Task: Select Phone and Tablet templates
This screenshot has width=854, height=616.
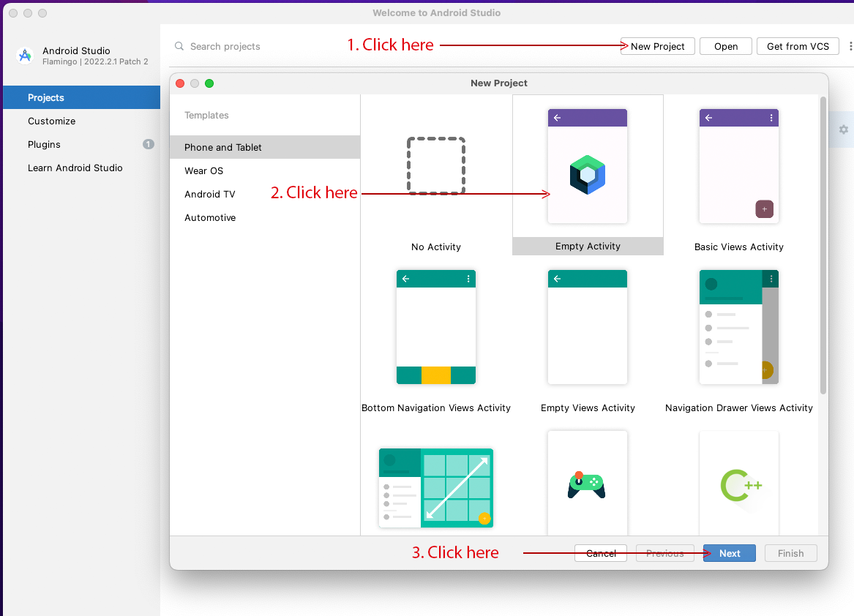Action: [265, 147]
